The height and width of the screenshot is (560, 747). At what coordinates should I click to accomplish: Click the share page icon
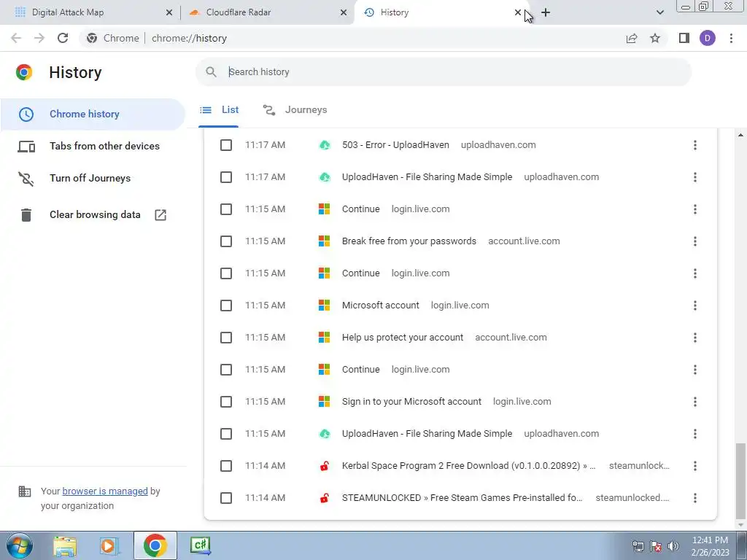pyautogui.click(x=632, y=38)
